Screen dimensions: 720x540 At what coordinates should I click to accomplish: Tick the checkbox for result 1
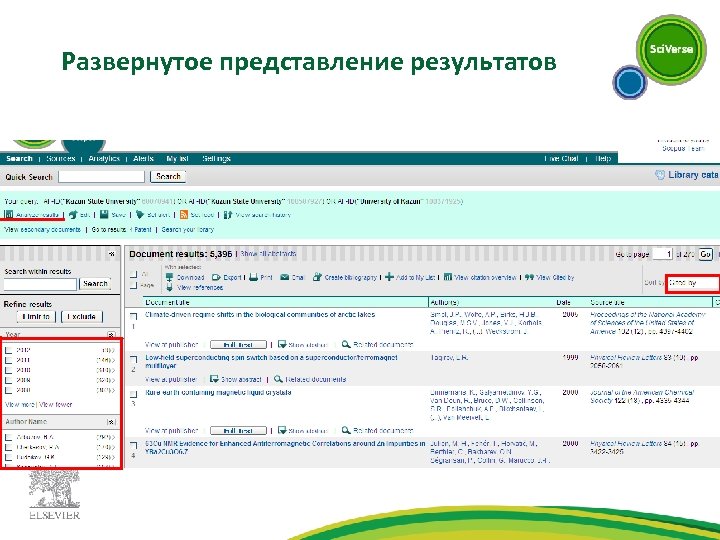[134, 316]
